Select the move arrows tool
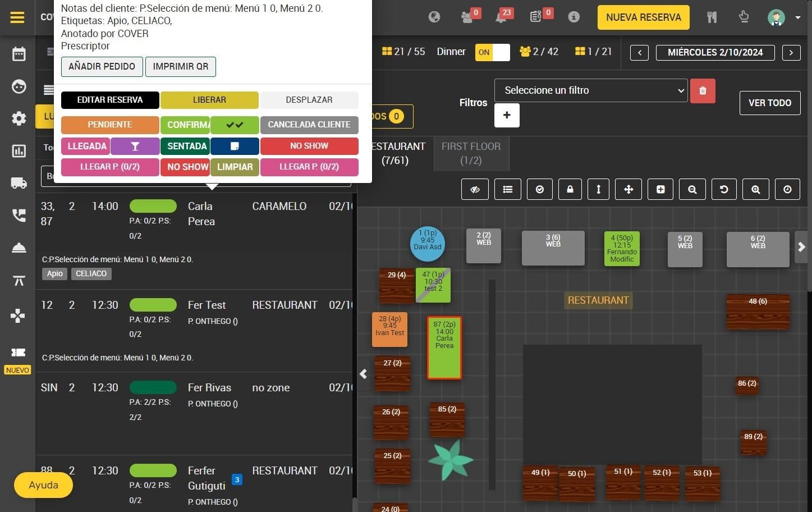This screenshot has width=812, height=512. pos(629,190)
